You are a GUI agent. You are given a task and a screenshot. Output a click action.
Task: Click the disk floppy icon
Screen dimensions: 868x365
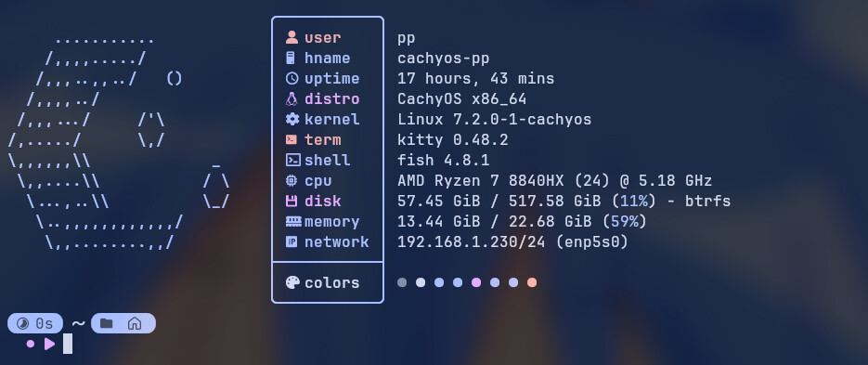[291, 201]
